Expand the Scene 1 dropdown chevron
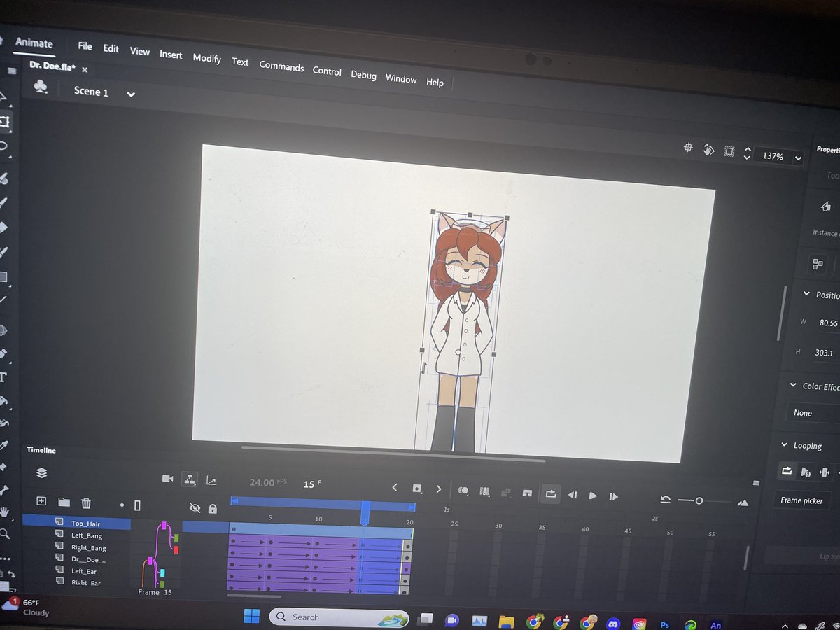 [x=130, y=94]
